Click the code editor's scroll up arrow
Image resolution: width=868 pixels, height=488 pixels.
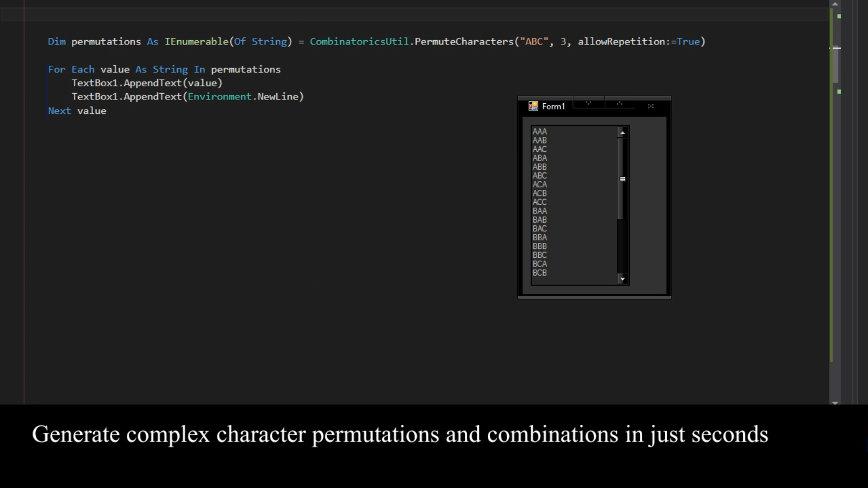(x=835, y=4)
